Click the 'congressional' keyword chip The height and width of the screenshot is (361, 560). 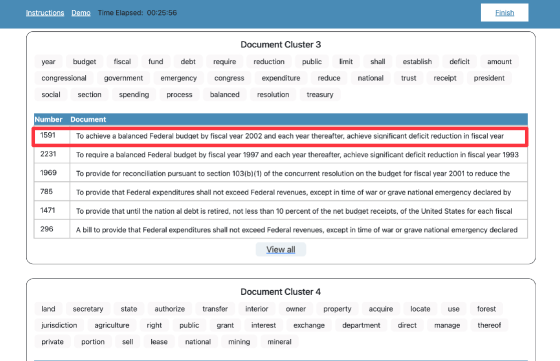click(x=64, y=78)
